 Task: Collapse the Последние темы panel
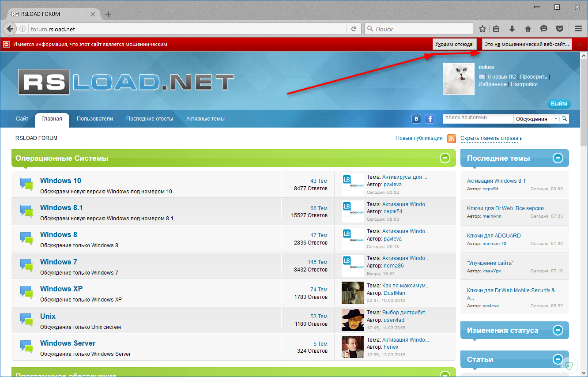[558, 158]
